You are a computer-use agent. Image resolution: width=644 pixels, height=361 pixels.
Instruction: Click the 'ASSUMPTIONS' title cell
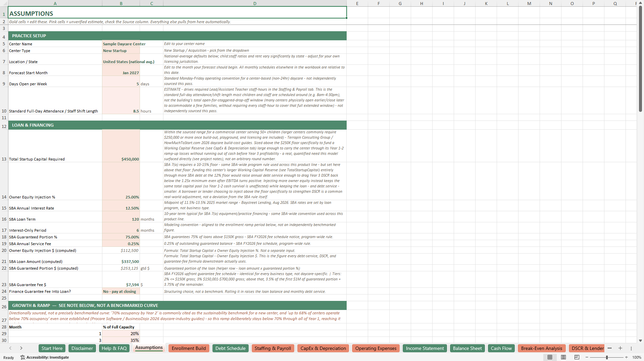click(x=177, y=12)
